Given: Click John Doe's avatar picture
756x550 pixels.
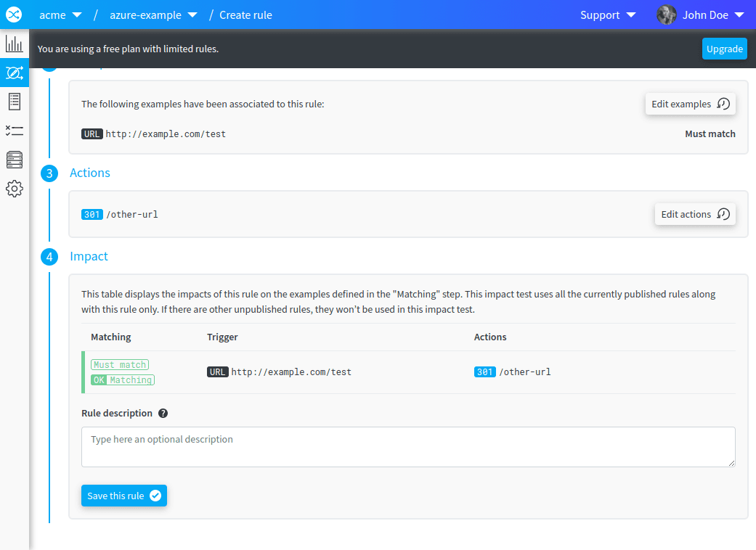Looking at the screenshot, I should [x=667, y=15].
